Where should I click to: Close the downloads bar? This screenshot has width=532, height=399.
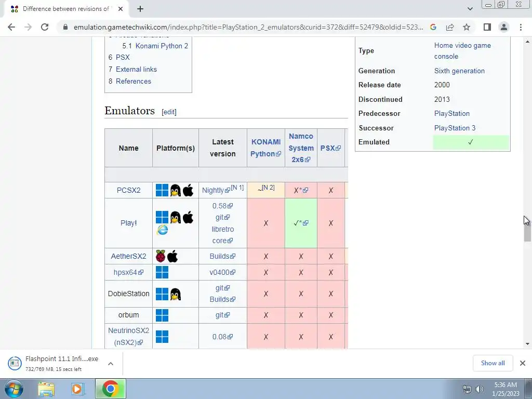point(523,363)
